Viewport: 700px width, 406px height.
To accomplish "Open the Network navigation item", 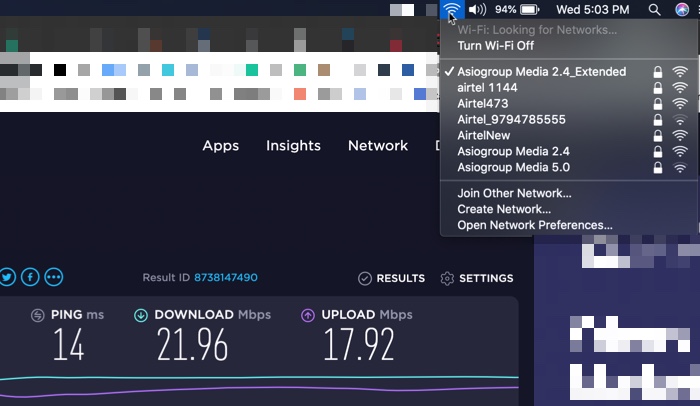I will click(x=378, y=146).
